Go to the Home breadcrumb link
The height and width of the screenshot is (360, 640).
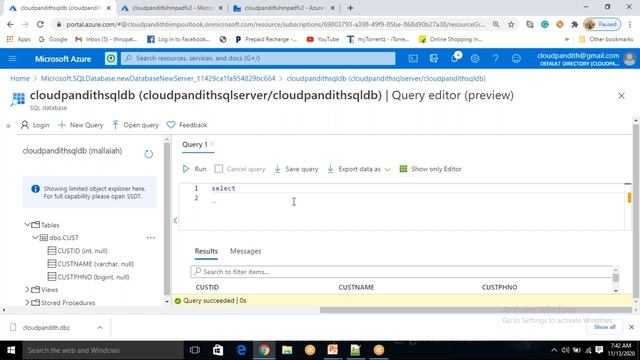[x=20, y=78]
